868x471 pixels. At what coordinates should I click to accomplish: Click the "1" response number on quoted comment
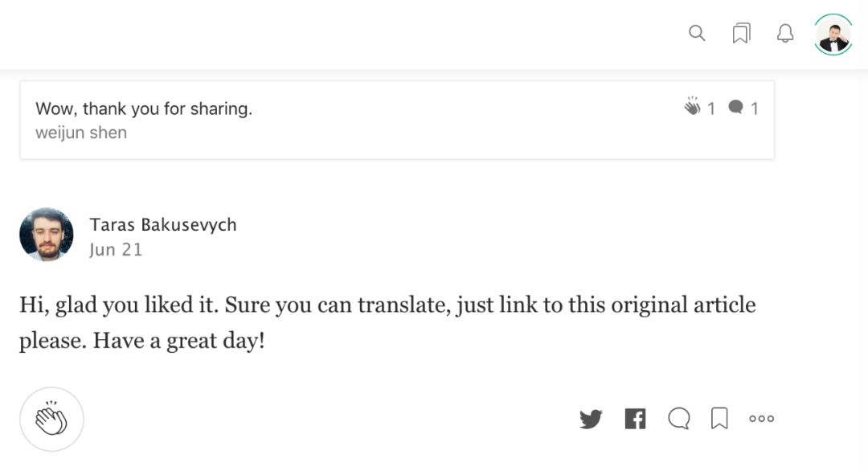click(x=754, y=109)
